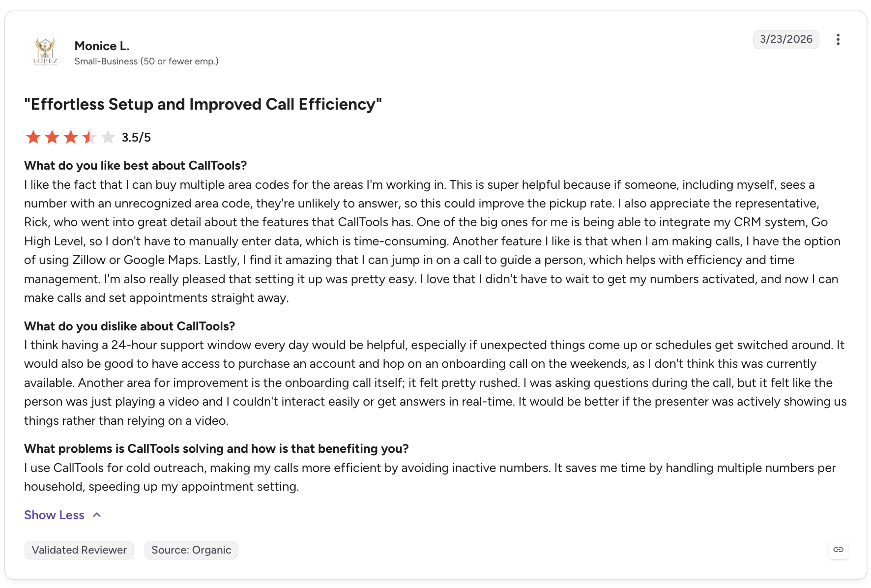Click the third filled rating star
The image size is (871, 588).
(x=71, y=137)
